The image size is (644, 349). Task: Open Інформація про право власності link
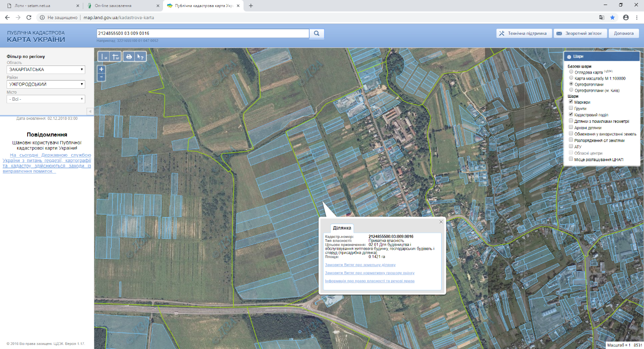click(x=370, y=281)
